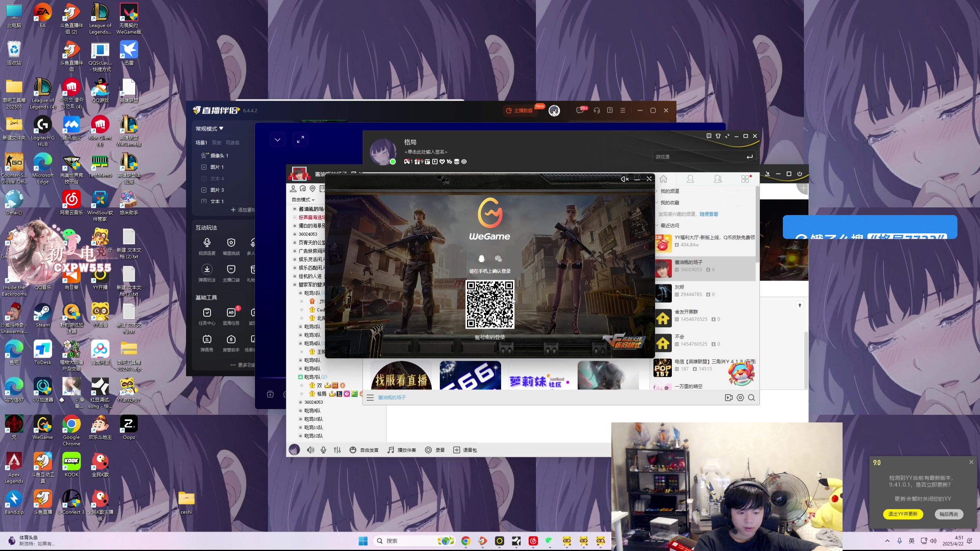Open 视频连麦 video link feature
The width and height of the screenshot is (980, 551).
[207, 246]
